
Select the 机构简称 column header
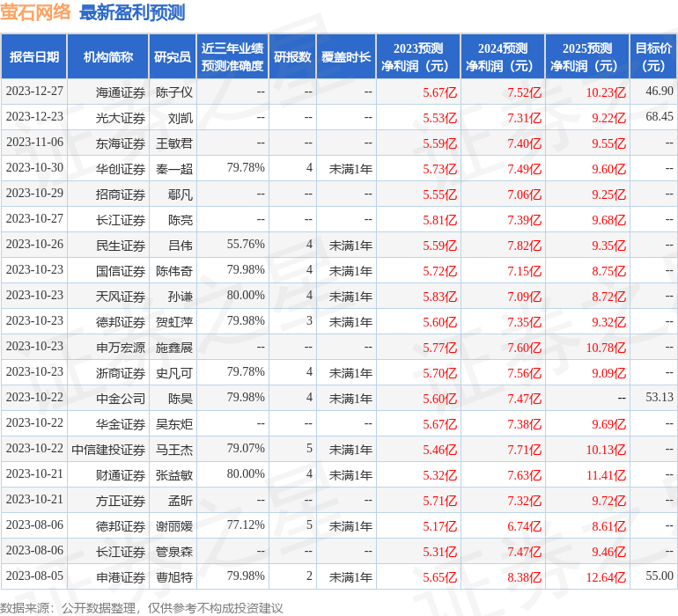click(108, 56)
